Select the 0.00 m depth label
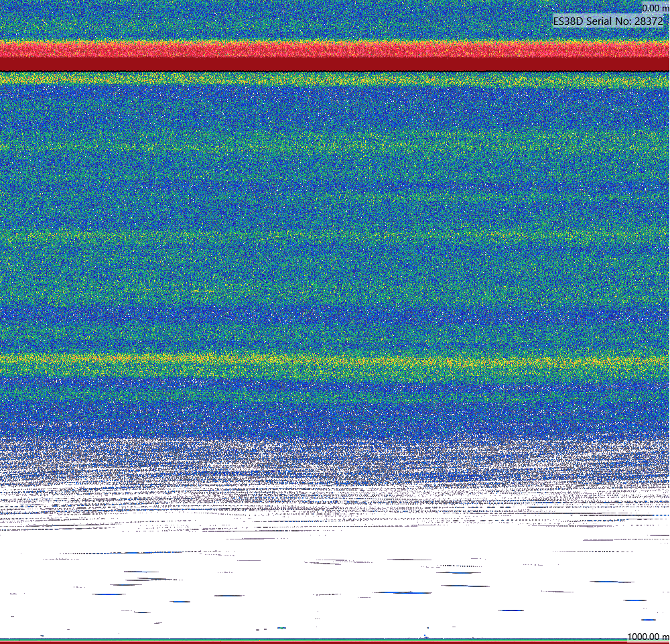 point(655,7)
